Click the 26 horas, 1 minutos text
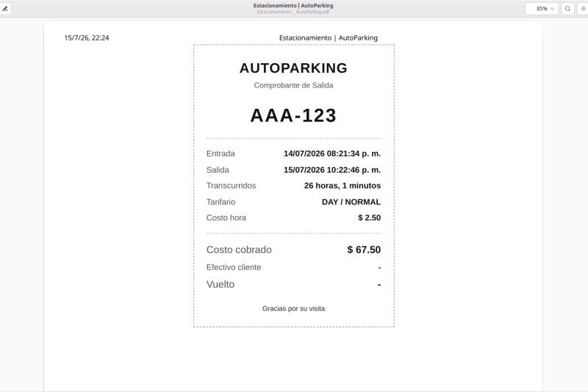The height and width of the screenshot is (392, 588). tap(343, 185)
